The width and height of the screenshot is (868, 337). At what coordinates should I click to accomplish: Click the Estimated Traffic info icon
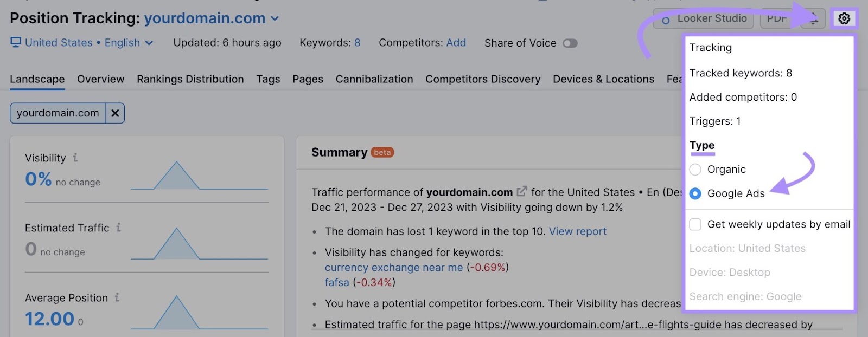(119, 228)
